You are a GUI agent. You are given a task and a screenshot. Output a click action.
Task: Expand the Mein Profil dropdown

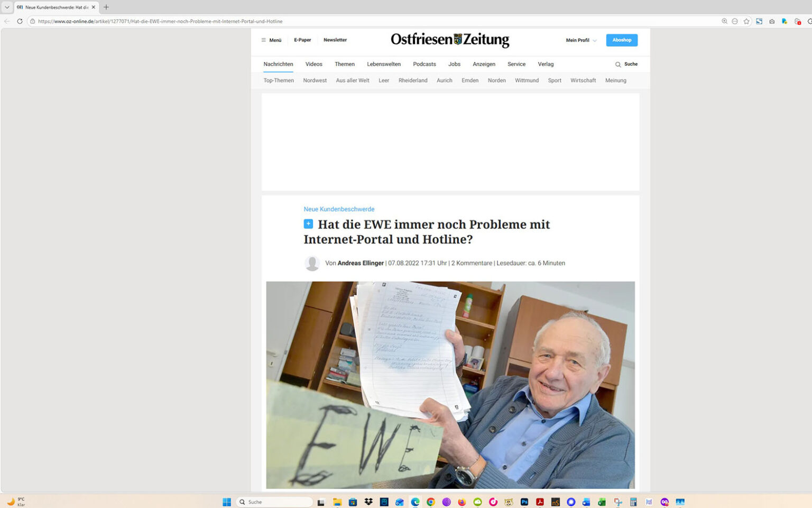[580, 40]
